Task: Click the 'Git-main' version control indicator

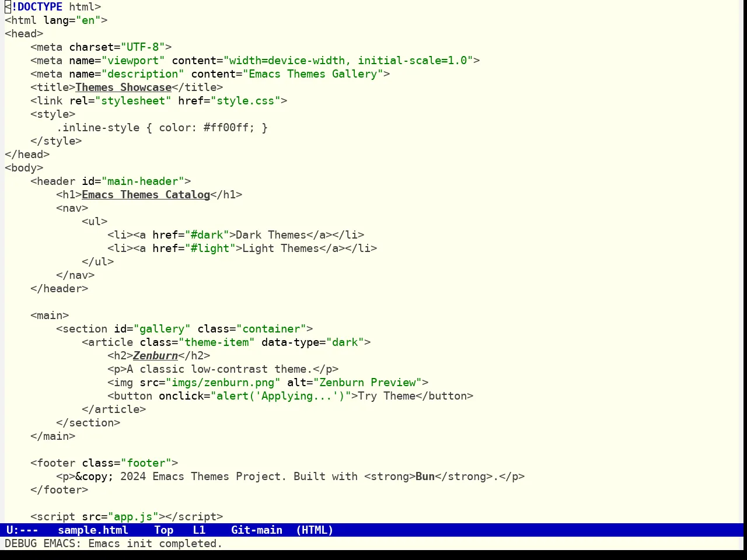Action: tap(257, 530)
